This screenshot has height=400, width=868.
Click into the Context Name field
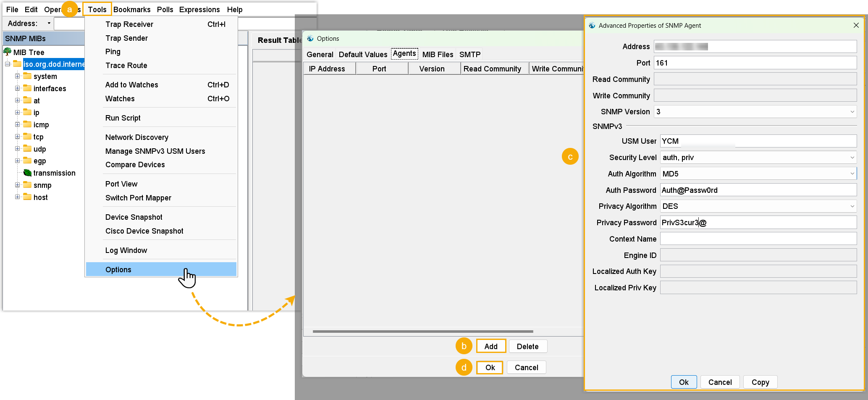point(758,239)
